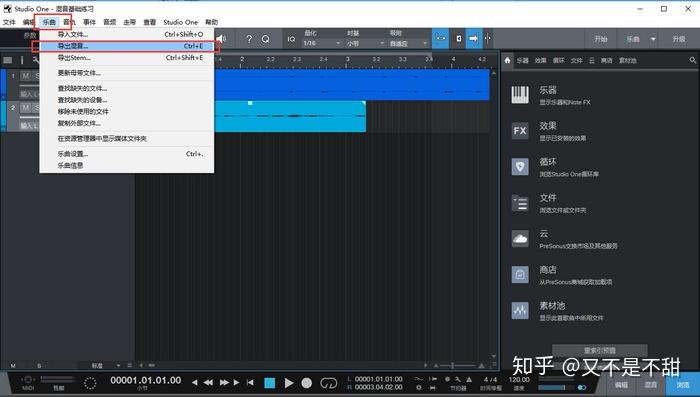Image resolution: width=700 pixels, height=397 pixels.
Task: Open the FX 效果 icon
Action: [x=520, y=131]
